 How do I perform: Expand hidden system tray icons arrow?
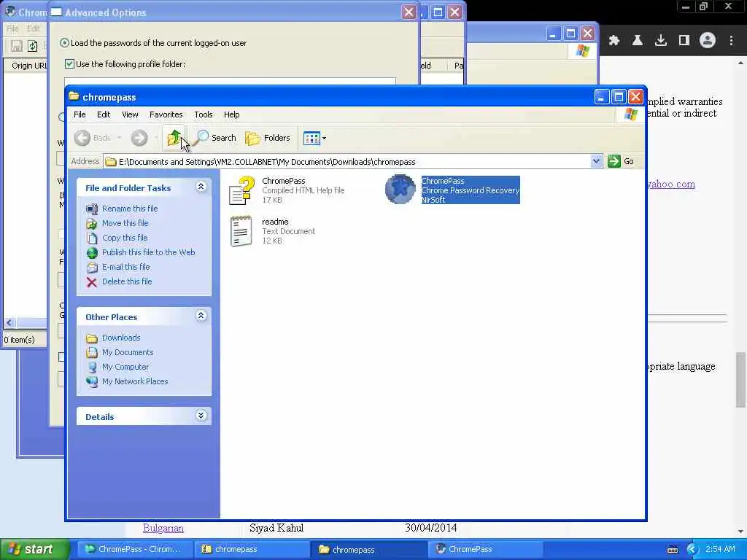click(x=692, y=550)
